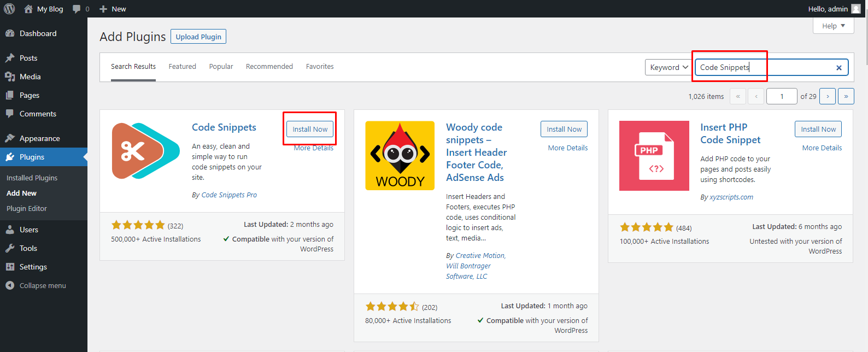The width and height of the screenshot is (868, 352).
Task: Open More Details for Code Snippets
Action: pos(314,148)
